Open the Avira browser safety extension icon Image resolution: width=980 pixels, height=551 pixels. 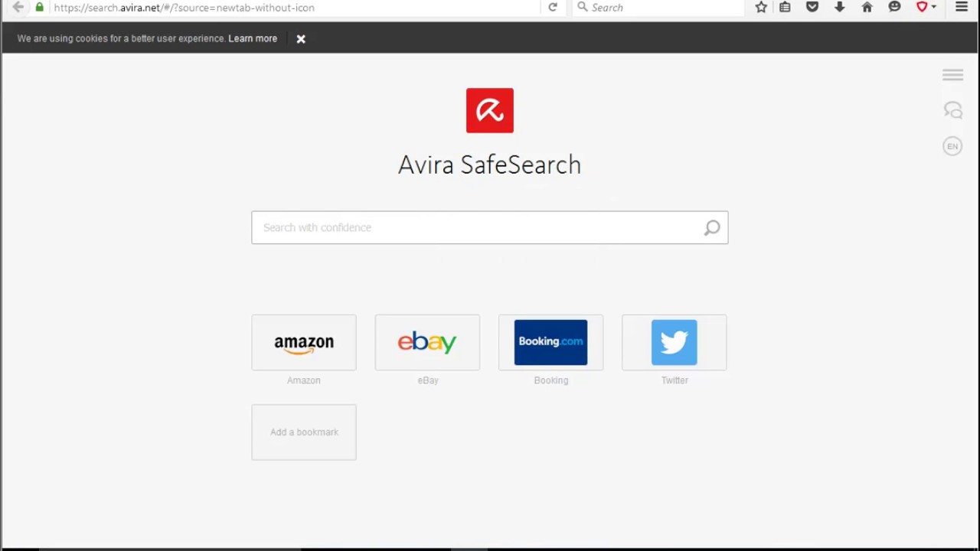point(922,7)
